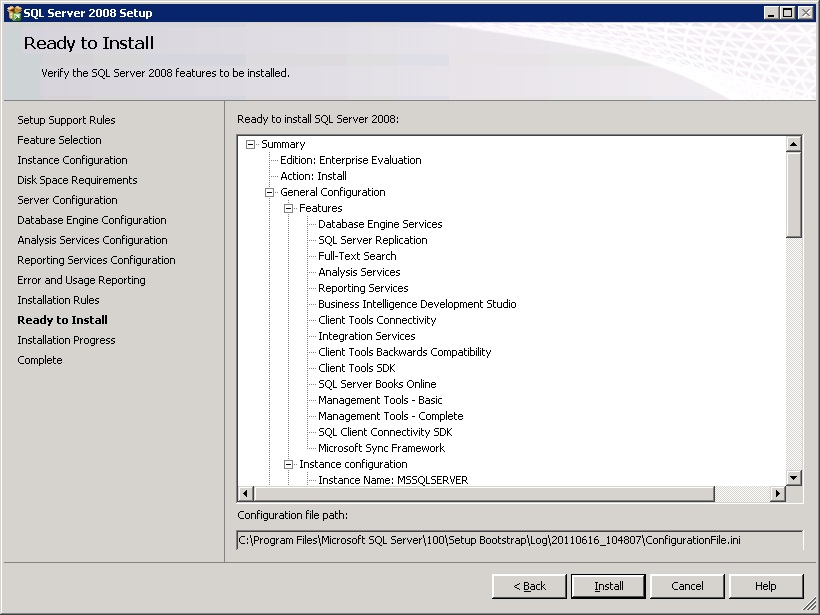Select the Summary root label
820x615 pixels.
(x=283, y=144)
